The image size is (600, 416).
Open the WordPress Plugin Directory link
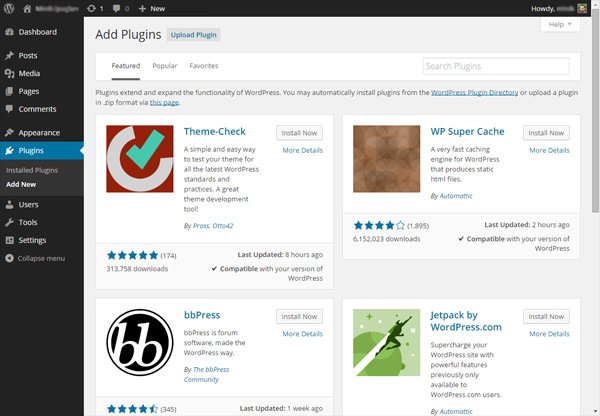tap(474, 93)
